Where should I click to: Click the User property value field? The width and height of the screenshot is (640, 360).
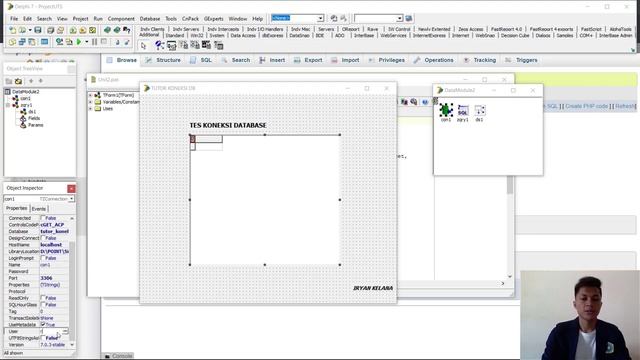tap(54, 331)
